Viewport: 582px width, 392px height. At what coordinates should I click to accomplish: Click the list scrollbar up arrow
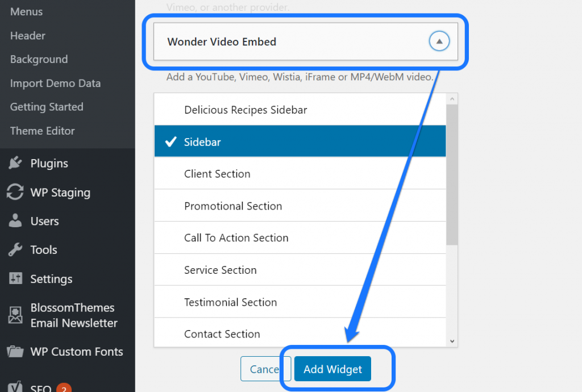[452, 99]
